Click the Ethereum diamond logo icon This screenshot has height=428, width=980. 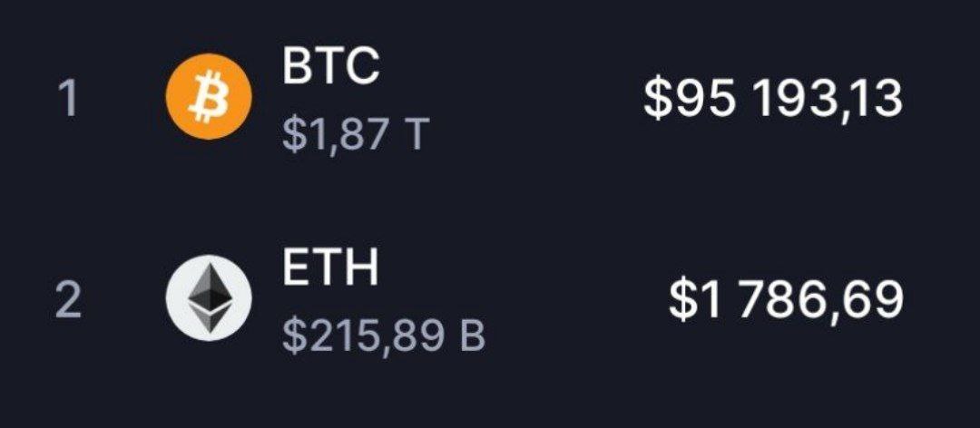[209, 298]
